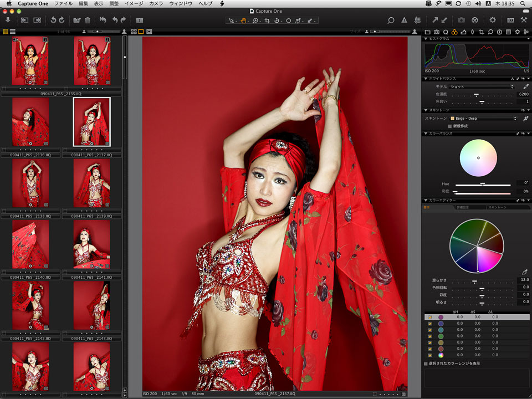Toggle the exposure warning triangle icon
The height and width of the screenshot is (399, 532).
click(x=404, y=21)
